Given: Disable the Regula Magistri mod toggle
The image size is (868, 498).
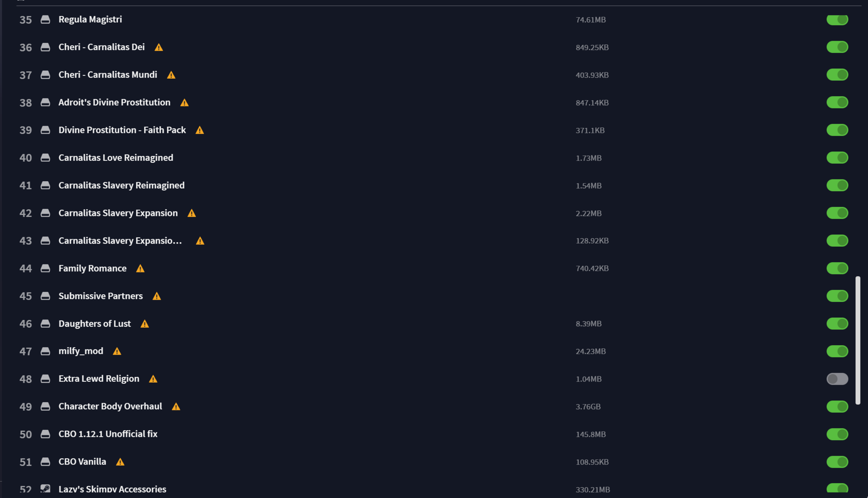Looking at the screenshot, I should coord(837,19).
